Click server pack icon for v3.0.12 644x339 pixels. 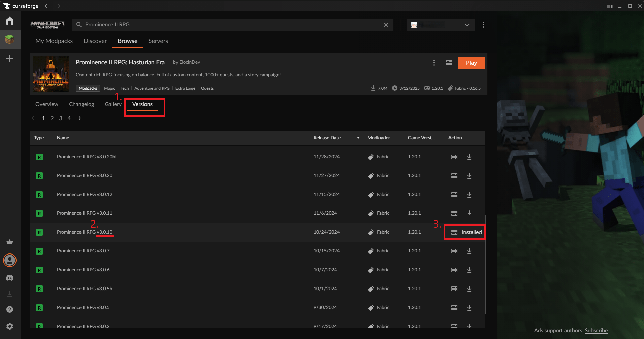coord(454,195)
